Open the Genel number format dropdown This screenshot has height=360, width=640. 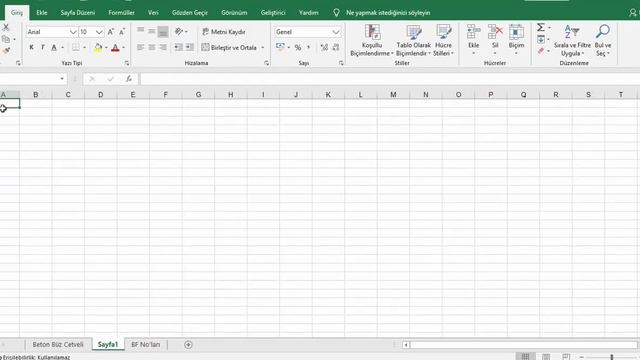click(336, 32)
